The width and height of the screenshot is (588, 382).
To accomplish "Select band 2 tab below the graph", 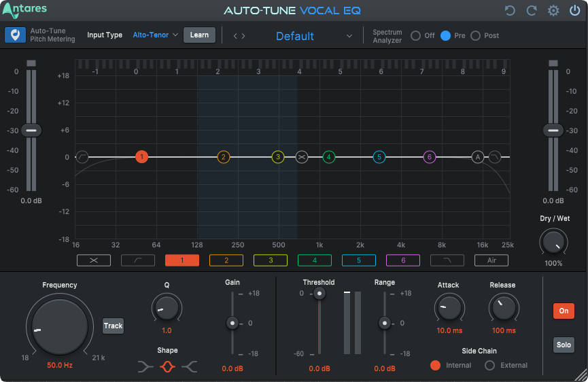I will pyautogui.click(x=226, y=260).
